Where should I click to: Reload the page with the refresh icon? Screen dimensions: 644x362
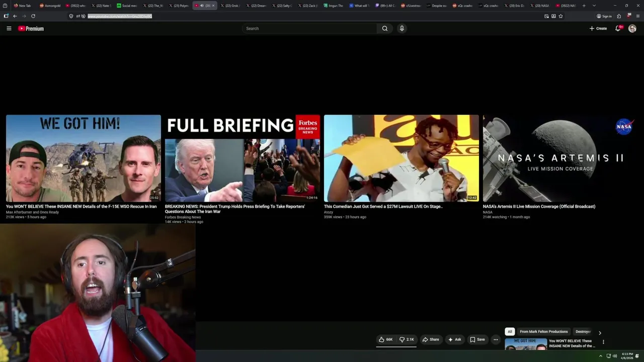[33, 16]
